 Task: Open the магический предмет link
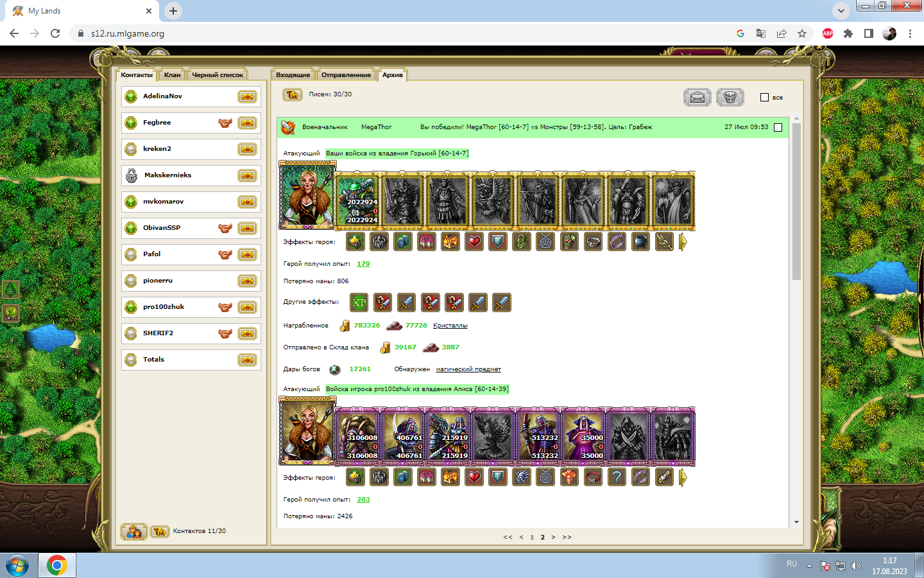pos(468,369)
